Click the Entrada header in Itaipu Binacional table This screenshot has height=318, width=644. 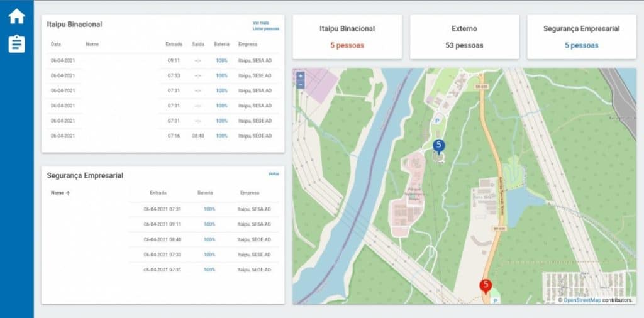click(x=174, y=44)
